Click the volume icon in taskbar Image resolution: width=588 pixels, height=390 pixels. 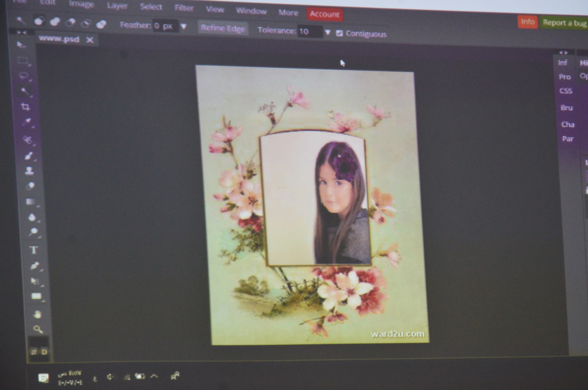click(x=110, y=377)
